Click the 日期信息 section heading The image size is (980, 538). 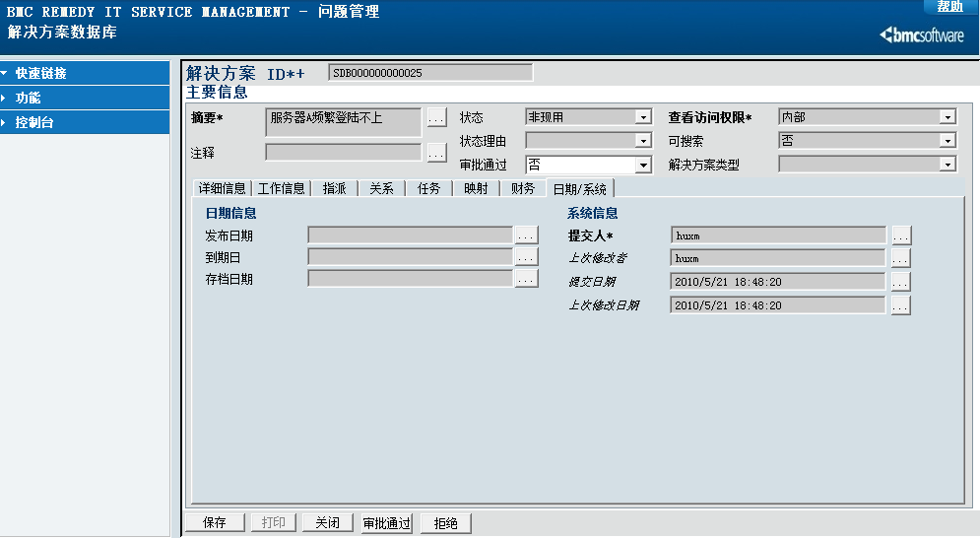click(230, 213)
